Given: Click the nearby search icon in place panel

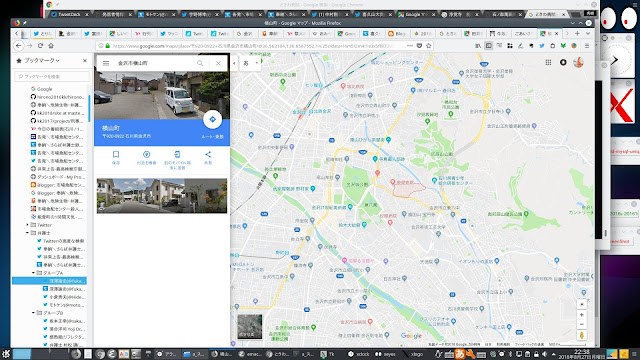Looking at the screenshot, I should pyautogui.click(x=146, y=154).
